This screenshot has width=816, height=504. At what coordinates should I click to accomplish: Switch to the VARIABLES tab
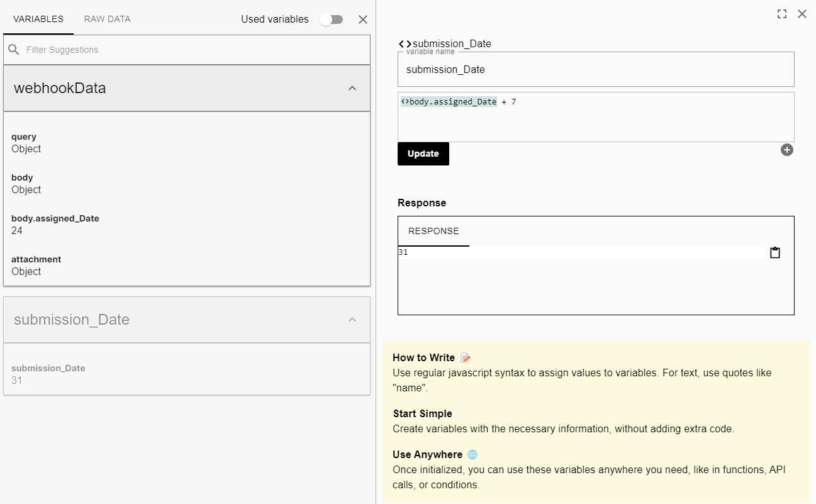click(38, 19)
